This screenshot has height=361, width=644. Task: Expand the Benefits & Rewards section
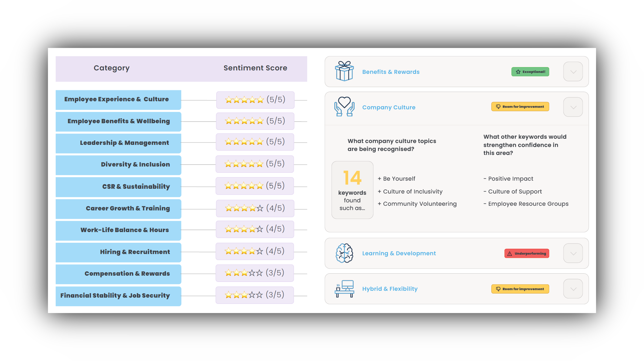573,72
